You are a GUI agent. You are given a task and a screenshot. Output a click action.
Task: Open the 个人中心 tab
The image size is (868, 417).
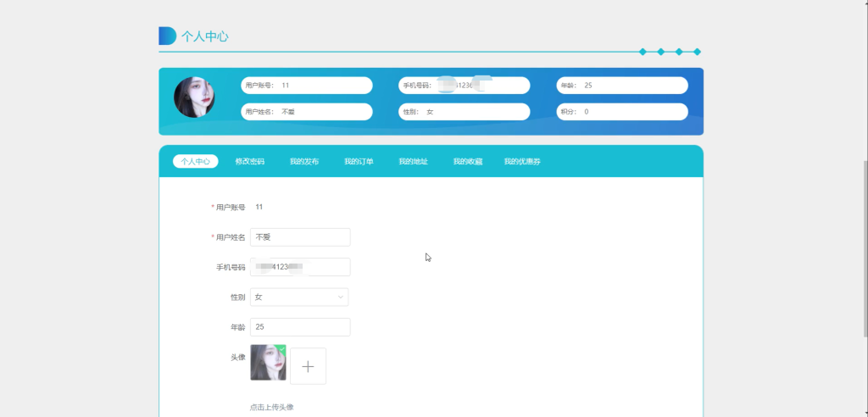196,161
